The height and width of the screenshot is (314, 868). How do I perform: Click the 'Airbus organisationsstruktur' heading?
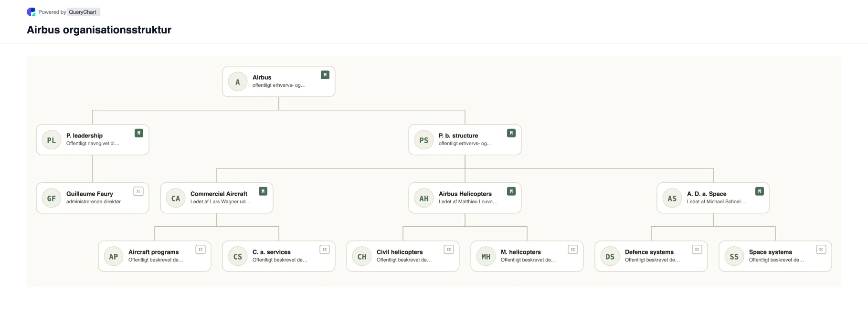coord(99,30)
